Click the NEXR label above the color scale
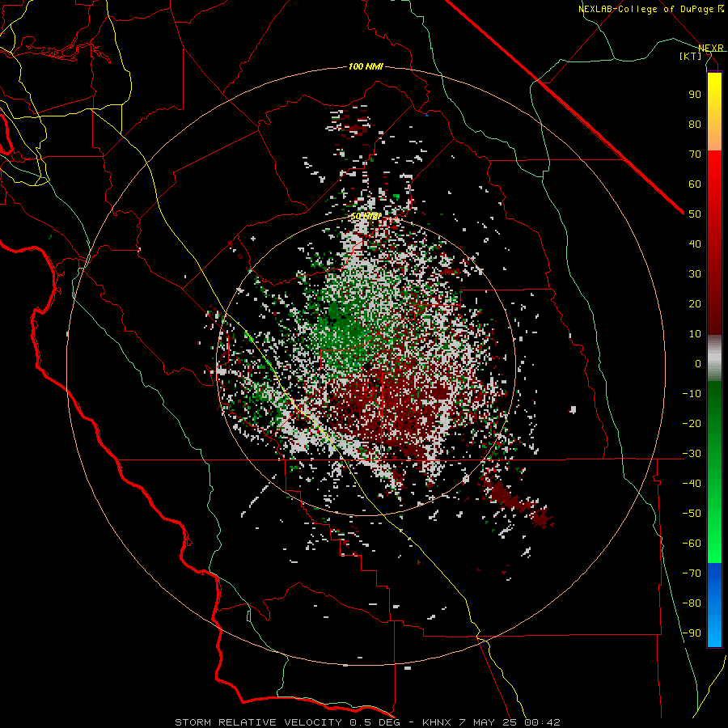Viewport: 728px width, 728px height. click(710, 48)
